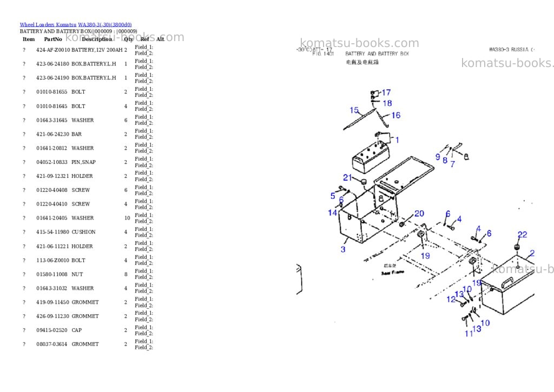Select part number 423-06-24190
Screen dimensions: 554x392
(52, 78)
